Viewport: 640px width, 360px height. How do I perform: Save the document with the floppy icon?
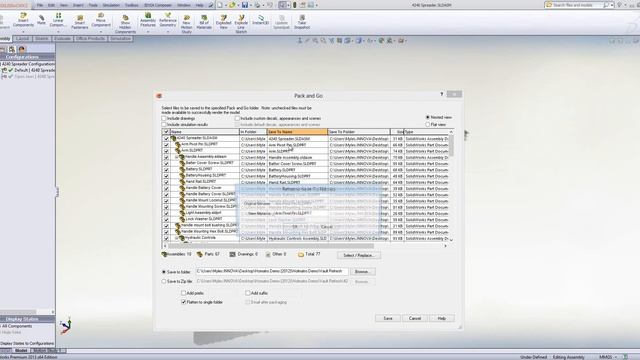point(245,5)
